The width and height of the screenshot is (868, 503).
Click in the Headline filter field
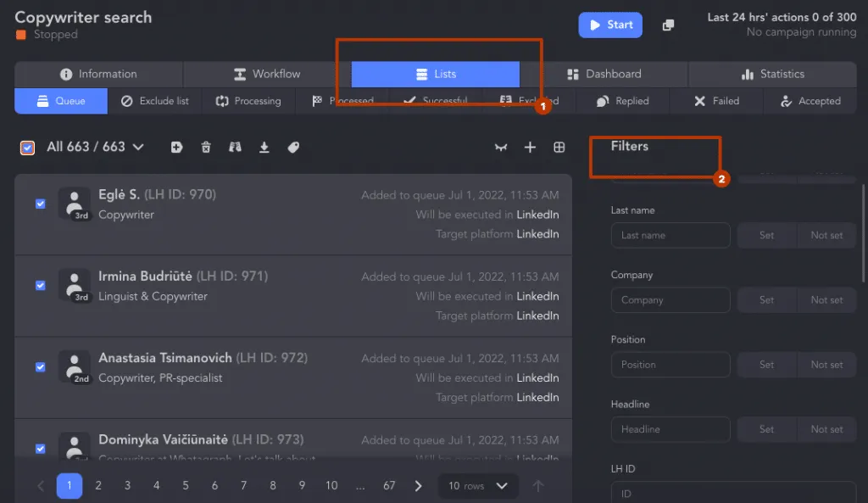(670, 429)
